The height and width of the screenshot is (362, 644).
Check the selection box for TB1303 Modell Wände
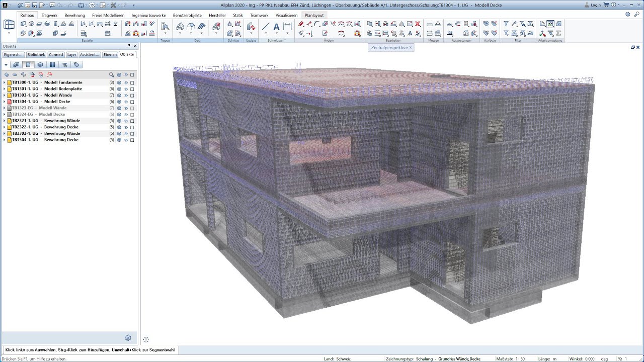click(132, 95)
